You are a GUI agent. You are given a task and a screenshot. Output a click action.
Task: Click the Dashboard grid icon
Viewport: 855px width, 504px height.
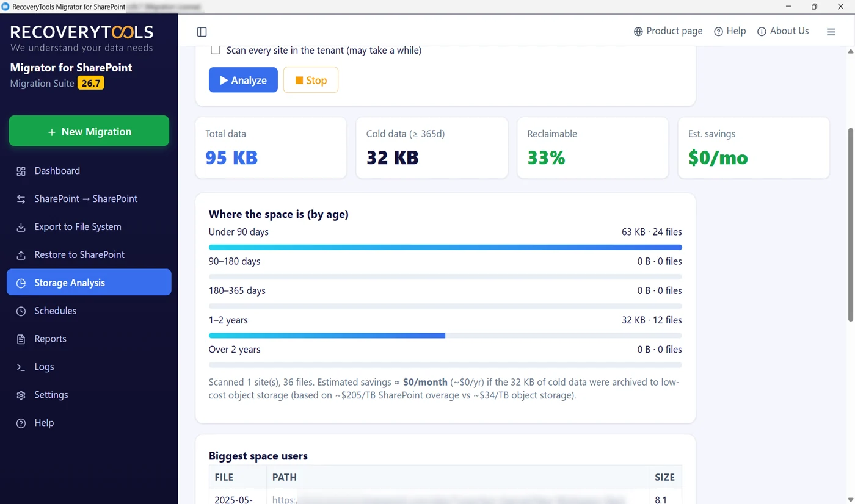(x=21, y=171)
